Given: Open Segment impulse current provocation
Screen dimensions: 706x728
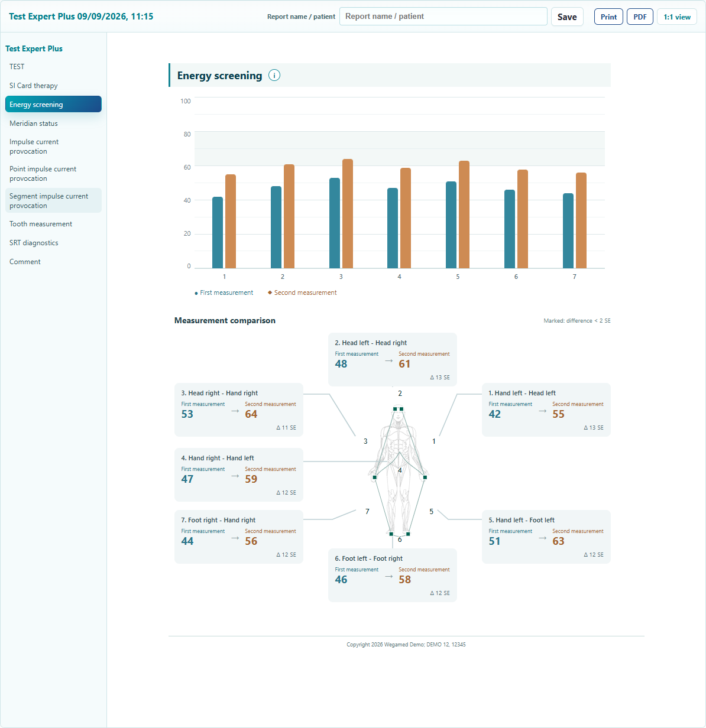Looking at the screenshot, I should click(x=53, y=200).
